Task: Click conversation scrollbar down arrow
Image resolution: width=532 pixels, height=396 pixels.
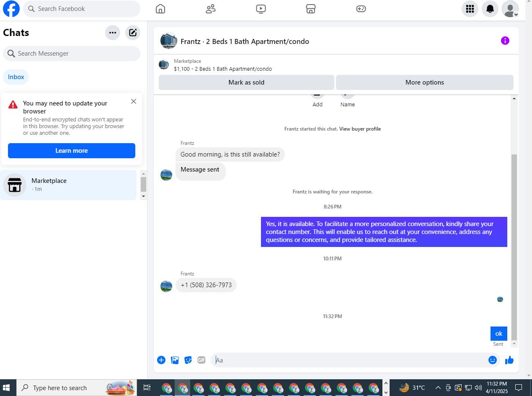Action: pos(514,344)
